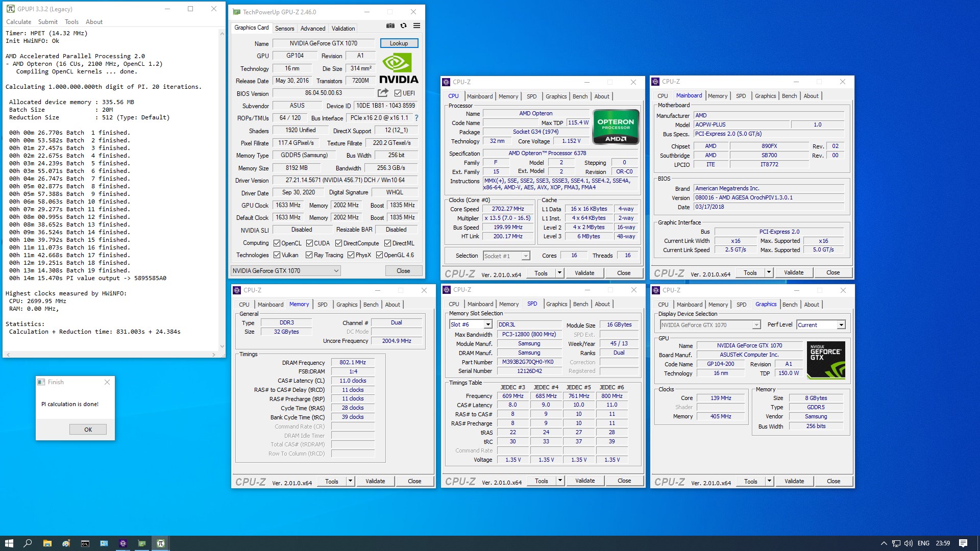
Task: Click the GeForce GTX logo in CPU-Z Graphics
Action: [x=826, y=360]
